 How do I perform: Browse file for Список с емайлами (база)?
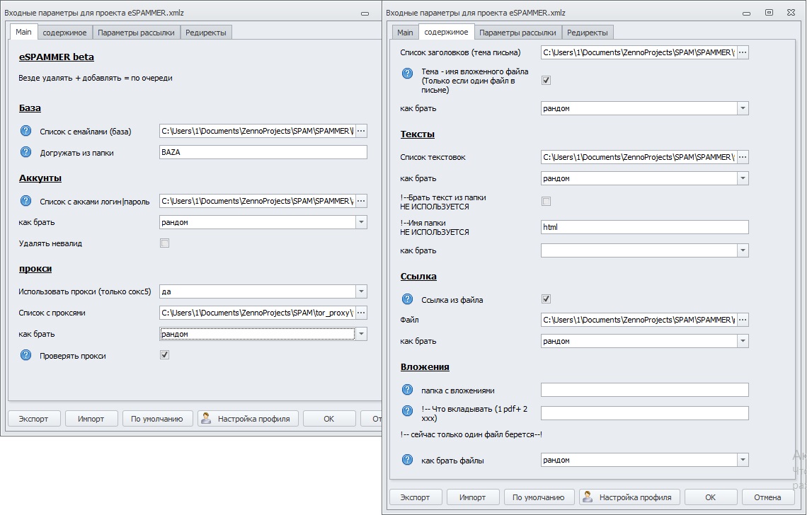coord(362,131)
